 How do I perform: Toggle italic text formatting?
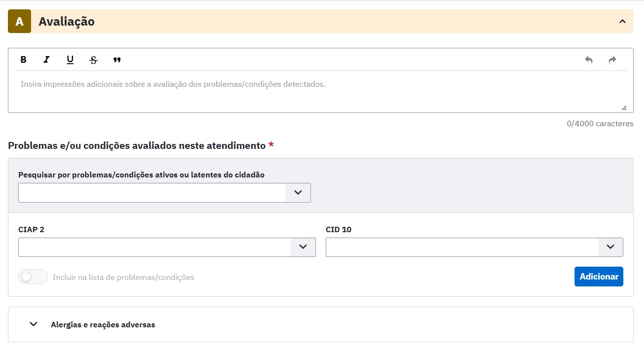click(x=46, y=60)
